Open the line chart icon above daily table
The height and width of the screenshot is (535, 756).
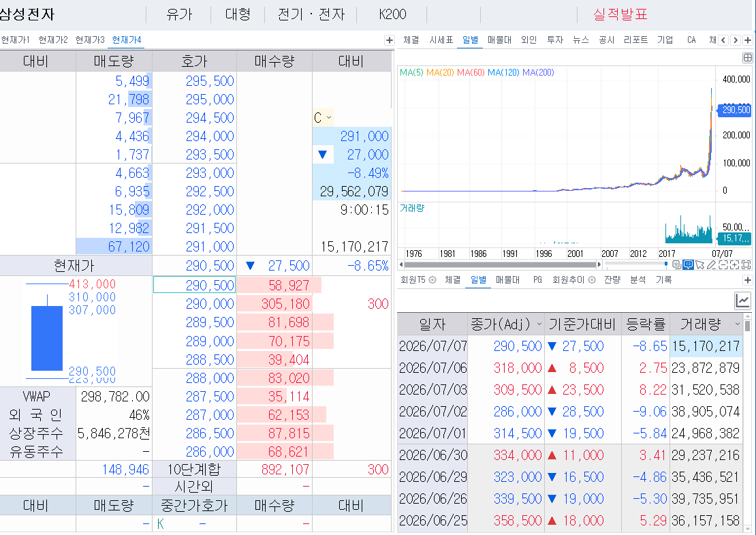[742, 301]
